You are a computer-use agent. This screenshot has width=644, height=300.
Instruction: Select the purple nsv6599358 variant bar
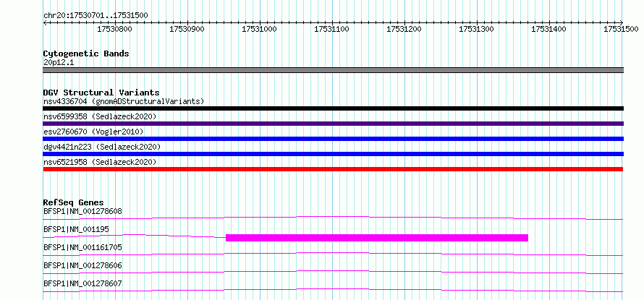pos(333,124)
